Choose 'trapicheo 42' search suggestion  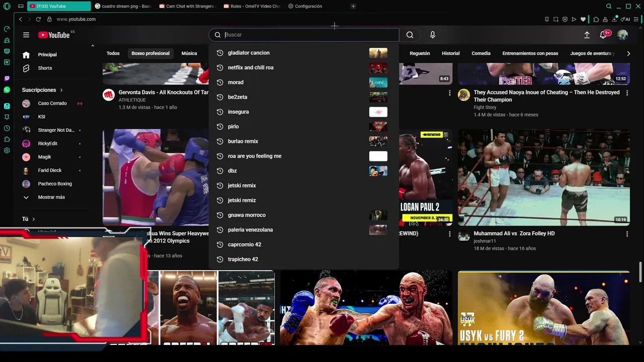pyautogui.click(x=303, y=259)
